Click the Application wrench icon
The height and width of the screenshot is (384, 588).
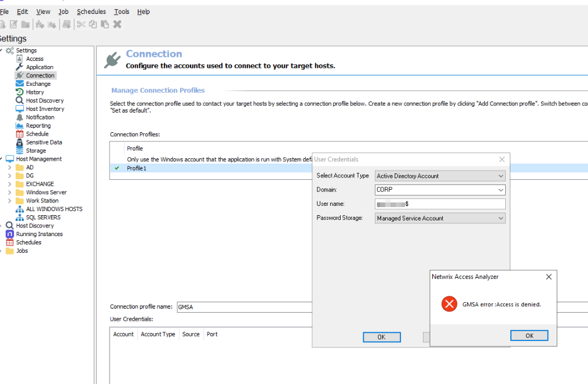pyautogui.click(x=20, y=67)
